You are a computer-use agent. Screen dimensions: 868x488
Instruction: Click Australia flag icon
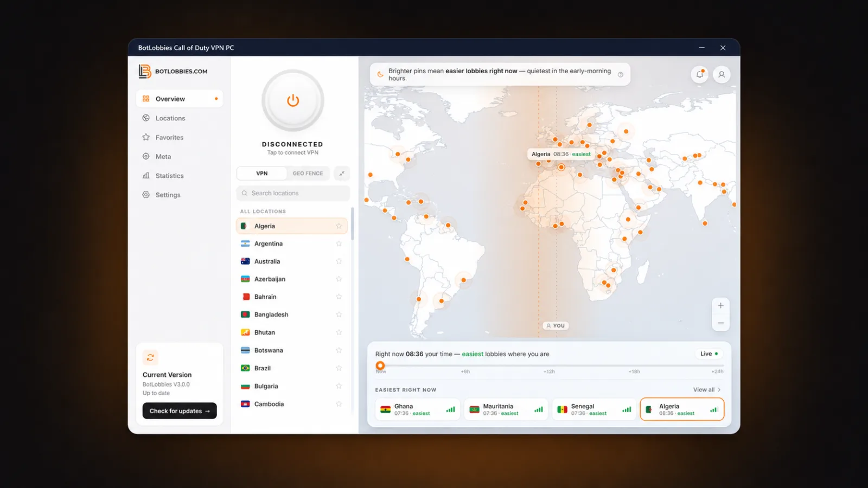(x=245, y=261)
